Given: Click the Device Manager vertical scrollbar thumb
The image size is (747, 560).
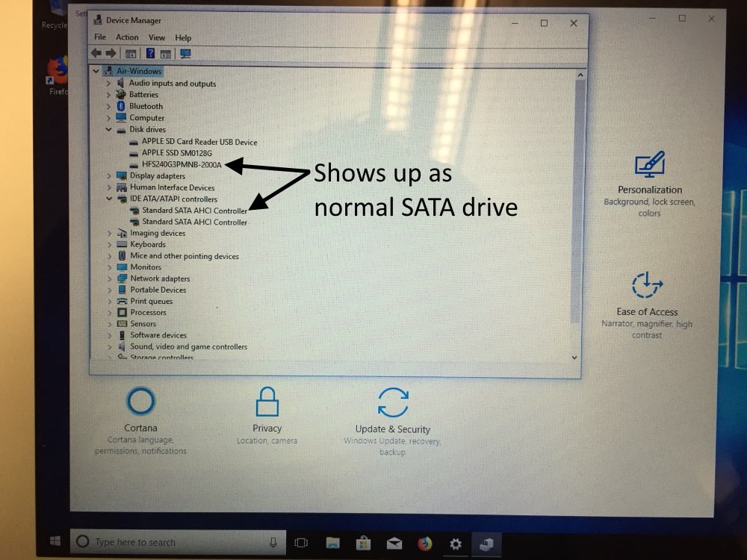Looking at the screenshot, I should [x=578, y=202].
